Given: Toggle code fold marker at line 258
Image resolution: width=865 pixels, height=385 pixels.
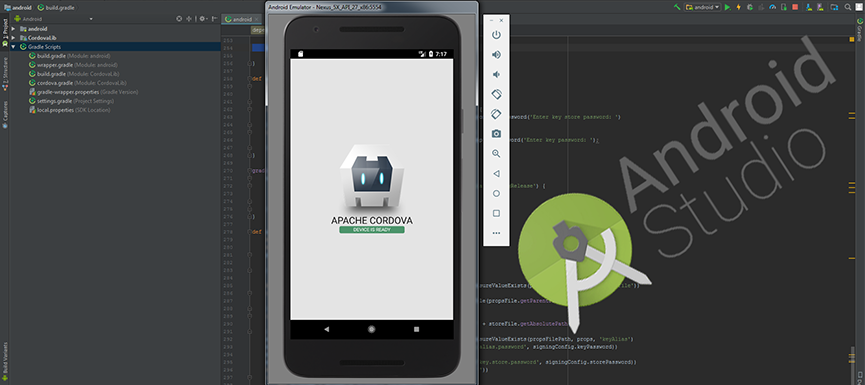Looking at the screenshot, I should pos(249,79).
